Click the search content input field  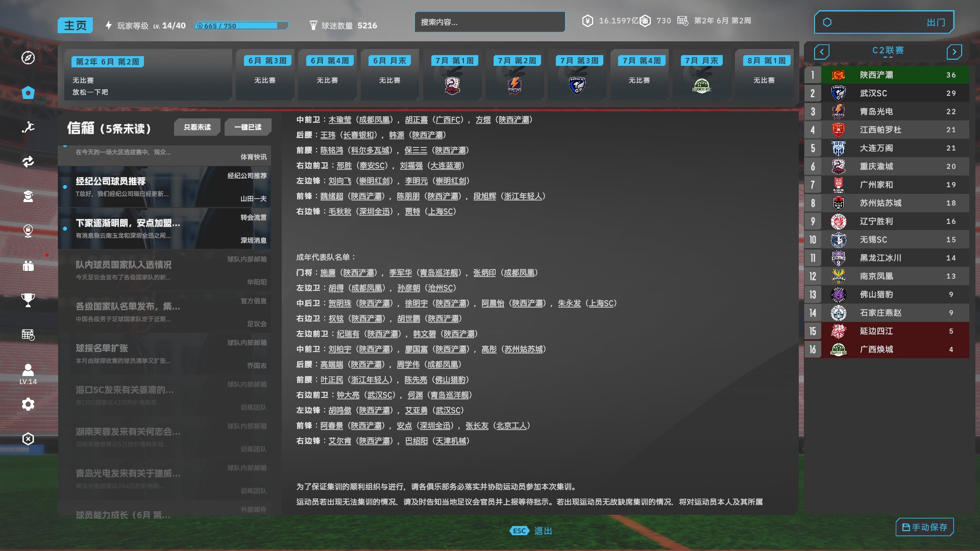pyautogui.click(x=489, y=22)
